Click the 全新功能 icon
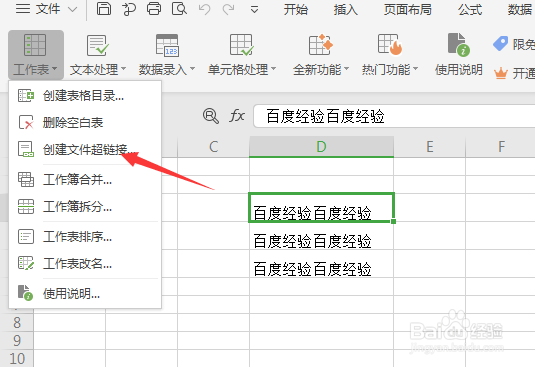Screen dimensions: 535x367 coord(321,45)
